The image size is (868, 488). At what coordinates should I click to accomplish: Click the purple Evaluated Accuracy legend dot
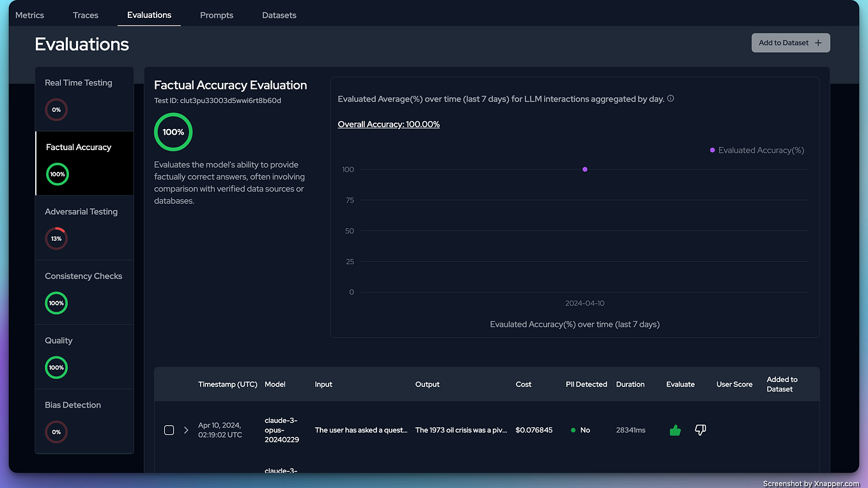tap(711, 149)
